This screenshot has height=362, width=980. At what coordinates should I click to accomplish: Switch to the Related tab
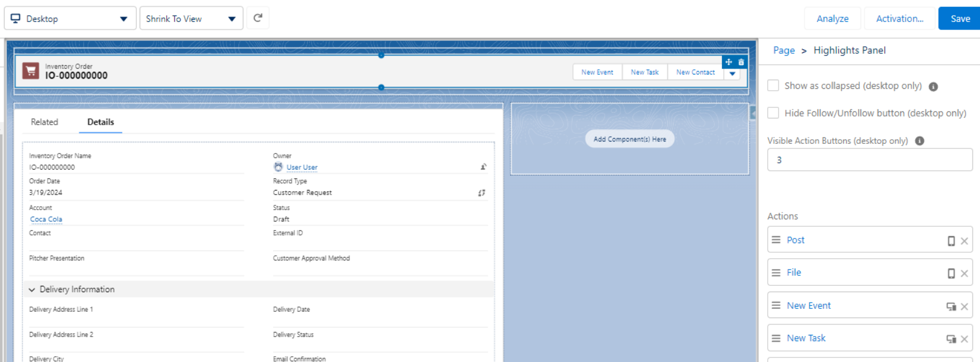[x=44, y=122]
